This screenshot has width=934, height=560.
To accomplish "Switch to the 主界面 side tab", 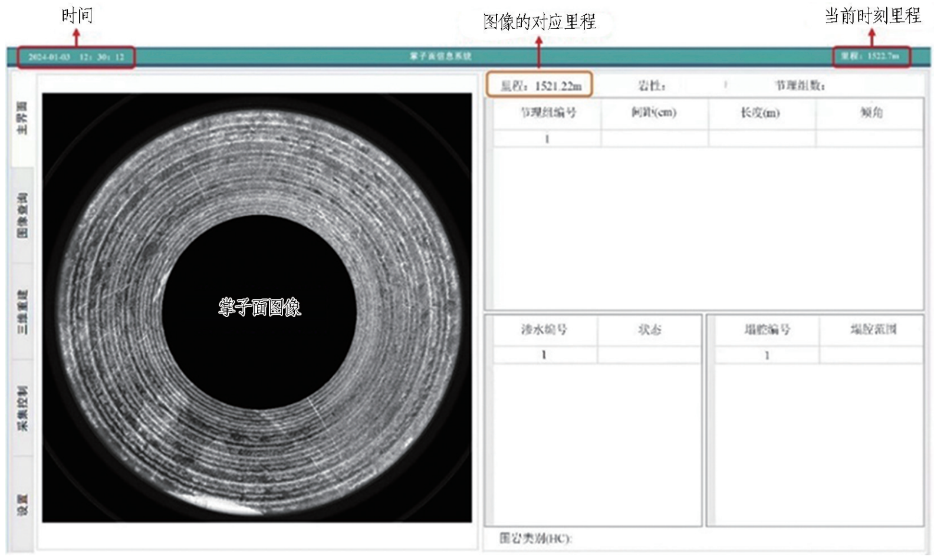I will click(22, 118).
